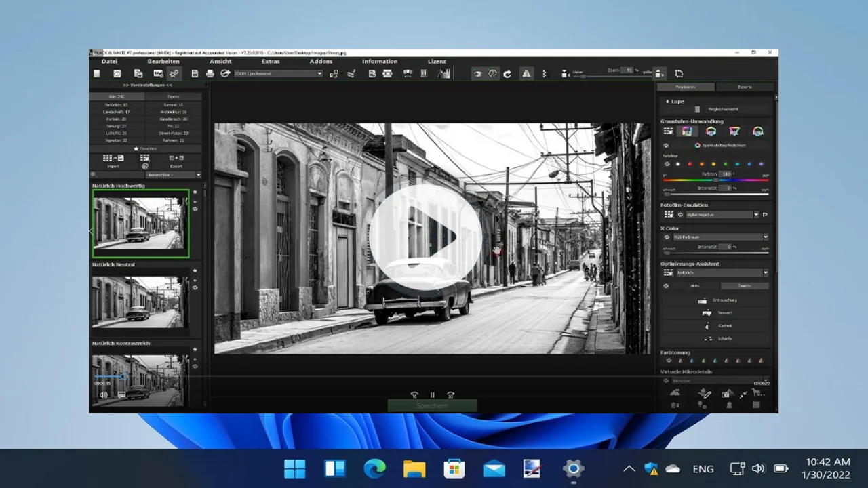
Task: Select the red color filter dot
Action: (690, 164)
